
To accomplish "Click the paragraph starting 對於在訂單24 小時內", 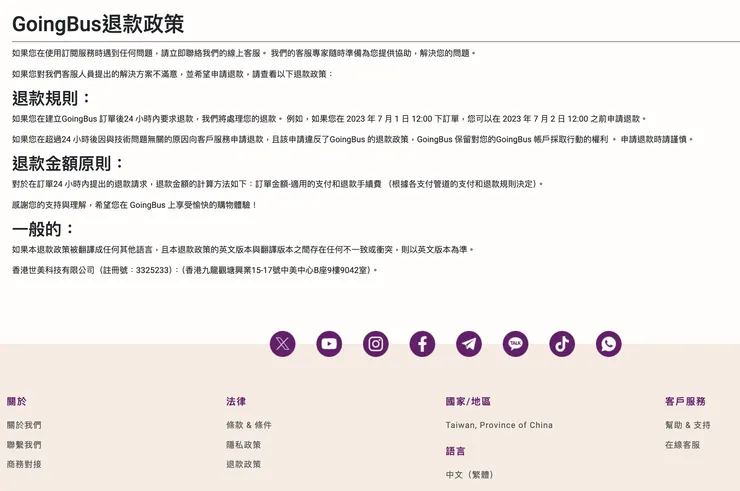I will click(x=278, y=184).
